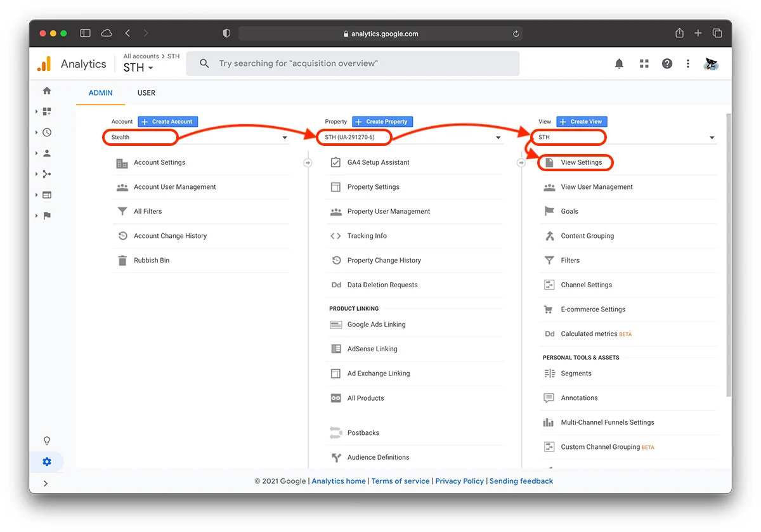Click the flag icon beside Goals
Viewport: 761px width, 532px height.
[550, 212]
